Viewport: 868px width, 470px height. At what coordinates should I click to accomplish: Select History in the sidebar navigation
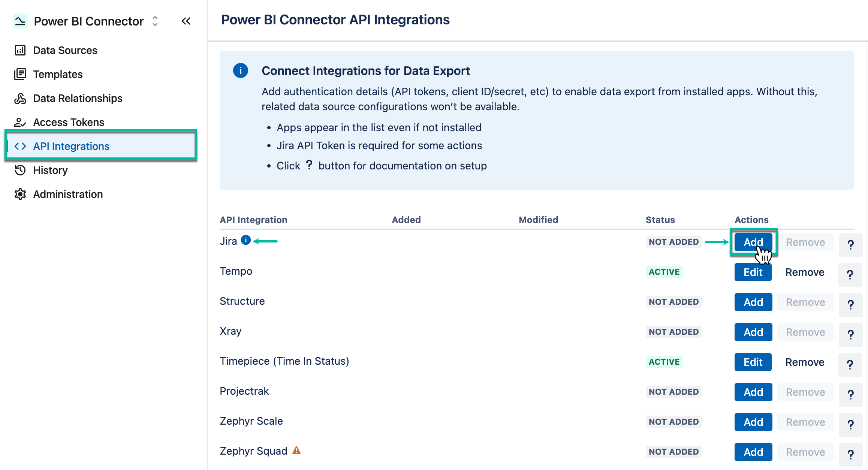tap(50, 170)
